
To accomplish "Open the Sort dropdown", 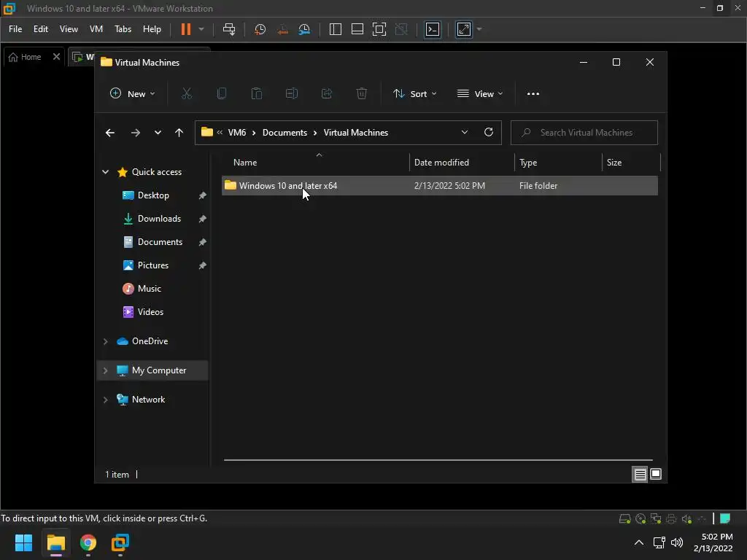I will [x=414, y=94].
